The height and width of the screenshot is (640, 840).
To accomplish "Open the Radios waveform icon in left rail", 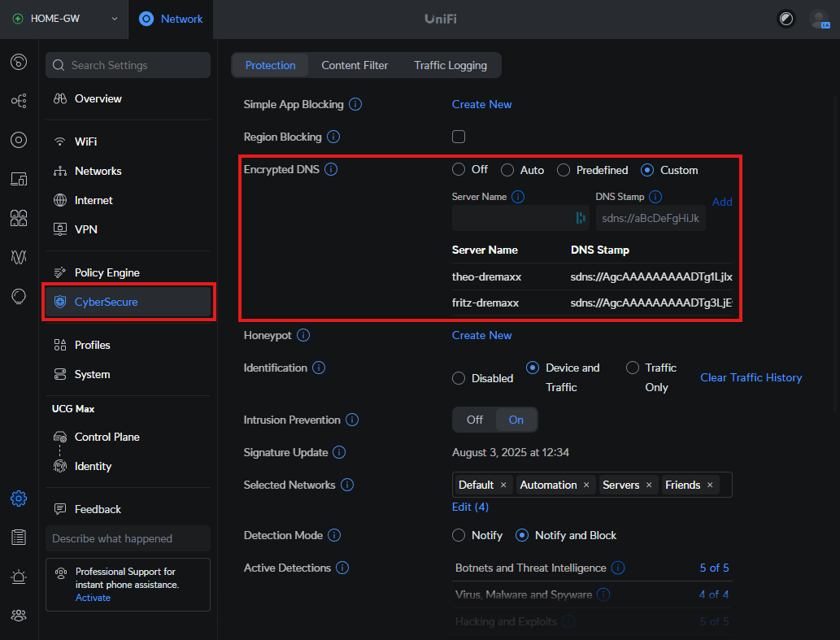I will 19,257.
